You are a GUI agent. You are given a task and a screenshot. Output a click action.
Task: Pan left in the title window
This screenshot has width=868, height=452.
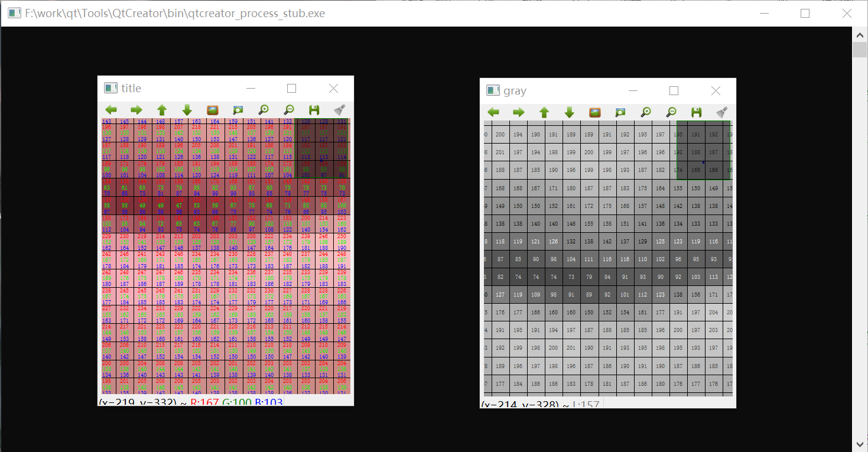[111, 110]
